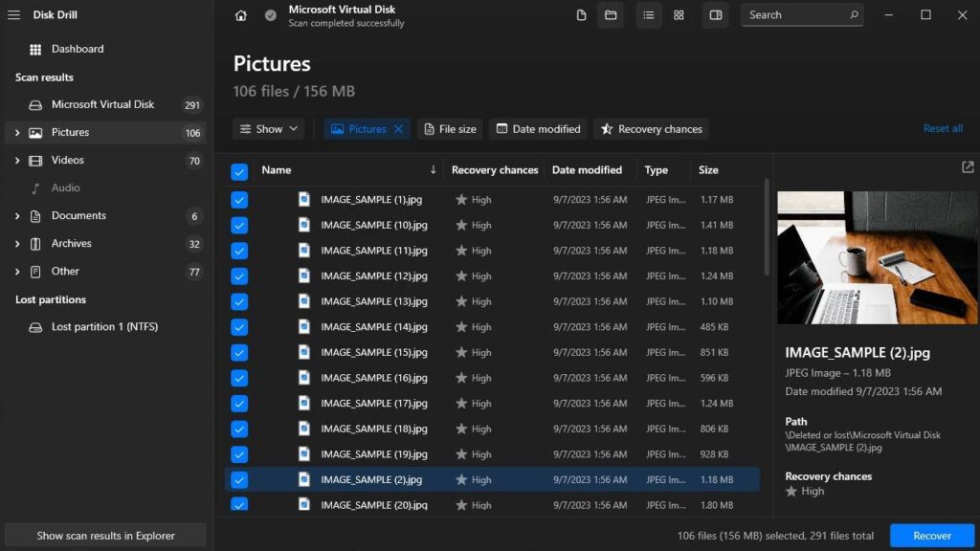Open the Show filter dropdown

pos(268,128)
